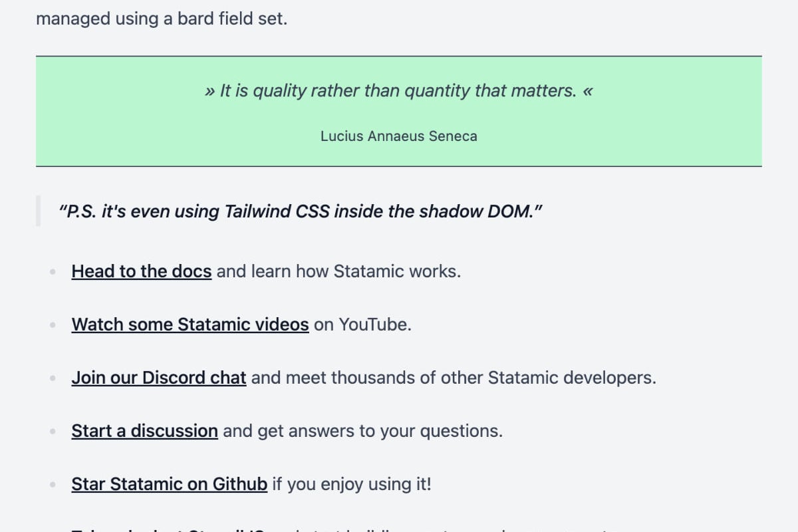The height and width of the screenshot is (532, 798).
Task: Select the author name Lucius Annaeus Seneca
Action: coord(398,136)
